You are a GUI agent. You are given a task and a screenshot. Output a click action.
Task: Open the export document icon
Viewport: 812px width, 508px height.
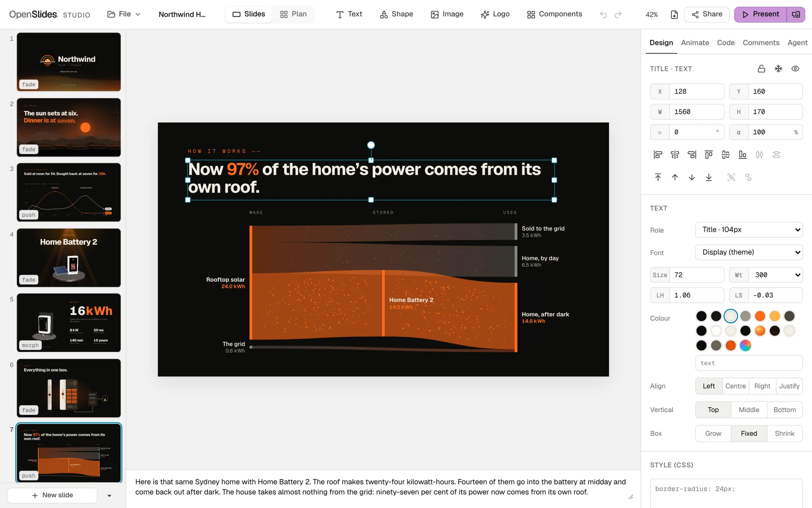click(674, 15)
